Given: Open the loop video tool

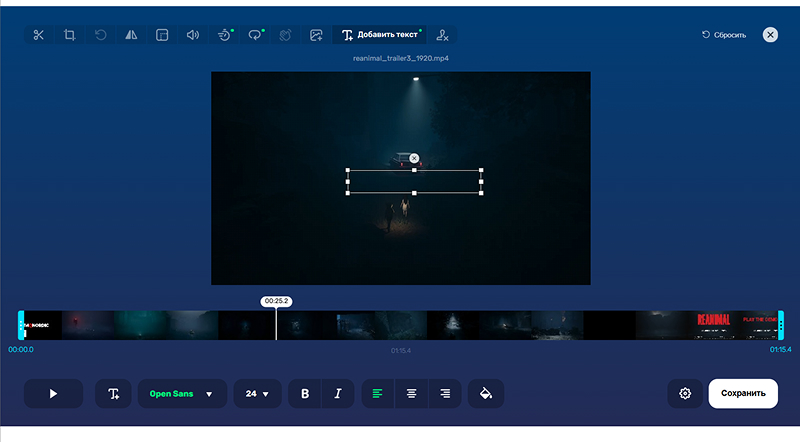Looking at the screenshot, I should pos(256,35).
